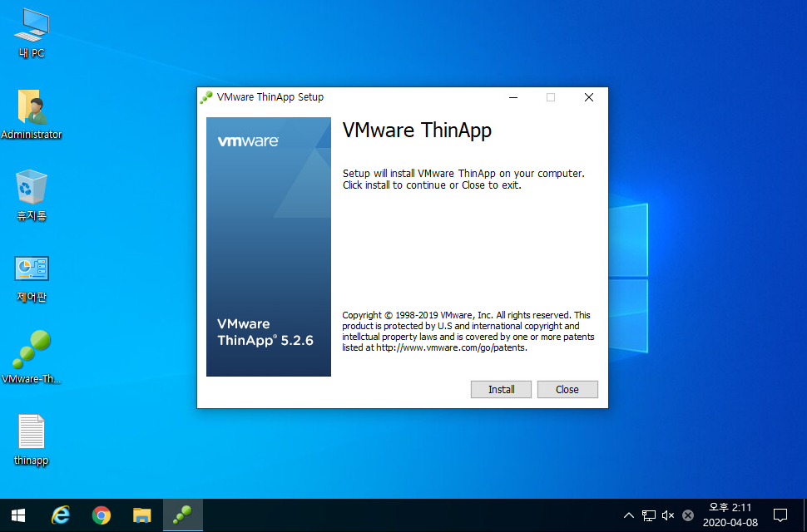Click the VMware ThinApp heading text
The image size is (807, 532).
click(x=417, y=131)
